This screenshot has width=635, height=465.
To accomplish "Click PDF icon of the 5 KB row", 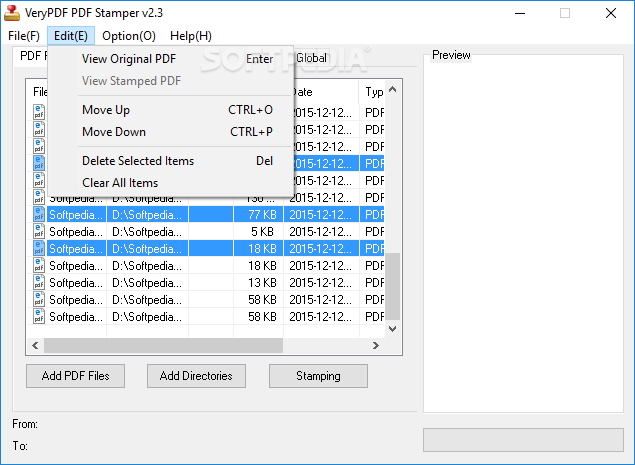I will pyautogui.click(x=39, y=231).
